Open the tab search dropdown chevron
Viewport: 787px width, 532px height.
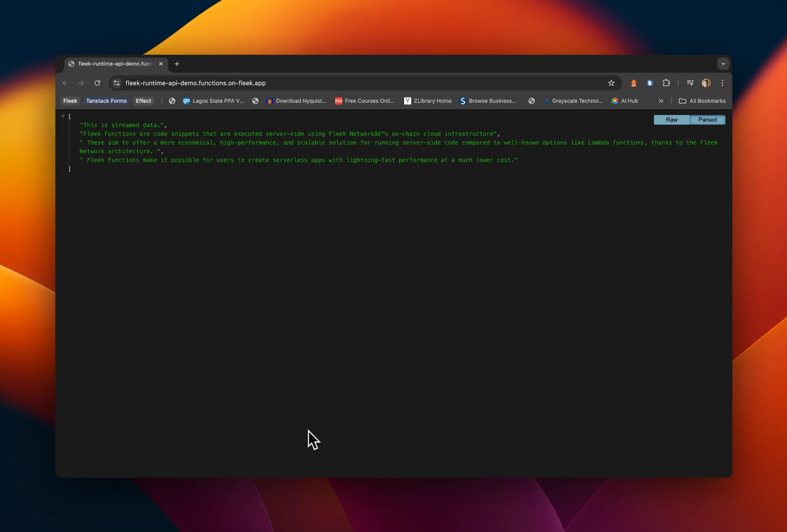[x=723, y=64]
